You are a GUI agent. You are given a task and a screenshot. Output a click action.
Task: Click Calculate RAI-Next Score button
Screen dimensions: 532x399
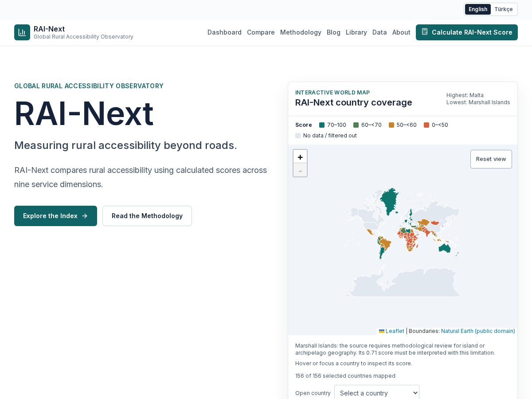click(x=467, y=32)
